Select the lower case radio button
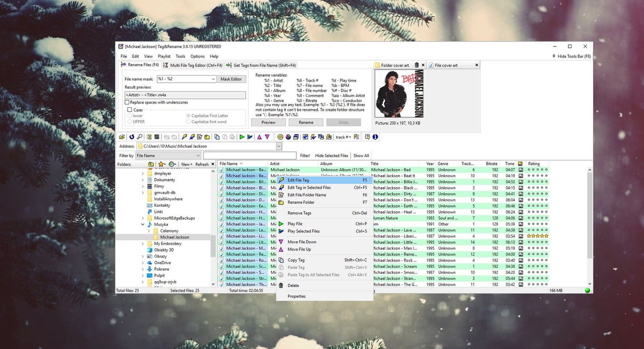Screen dimensions: 644x349 (130, 116)
